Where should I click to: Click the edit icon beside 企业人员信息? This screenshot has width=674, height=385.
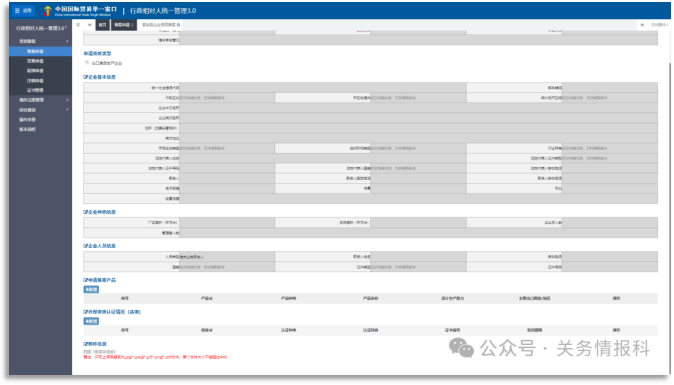(86, 246)
